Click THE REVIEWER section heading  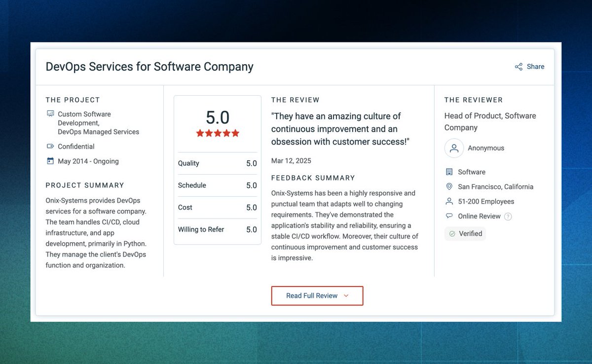(474, 100)
